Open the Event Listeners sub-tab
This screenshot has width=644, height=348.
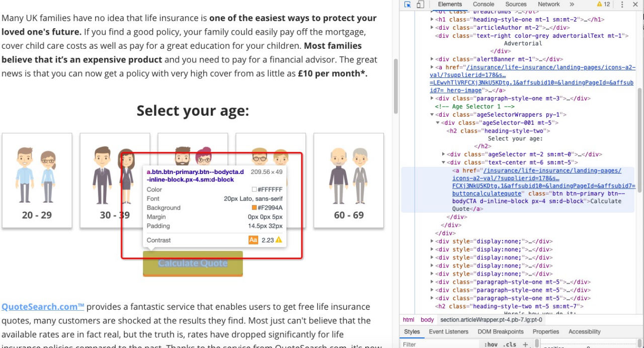click(x=449, y=332)
